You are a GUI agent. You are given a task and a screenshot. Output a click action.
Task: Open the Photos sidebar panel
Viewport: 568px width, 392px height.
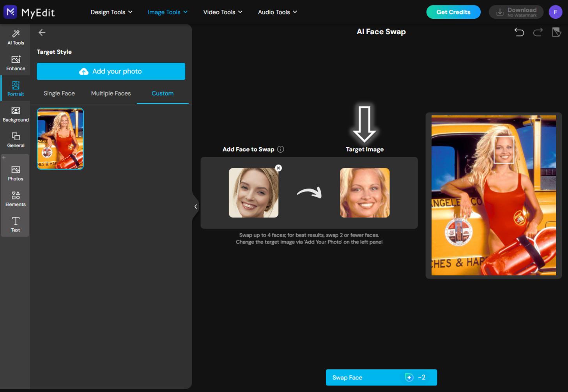coord(16,173)
